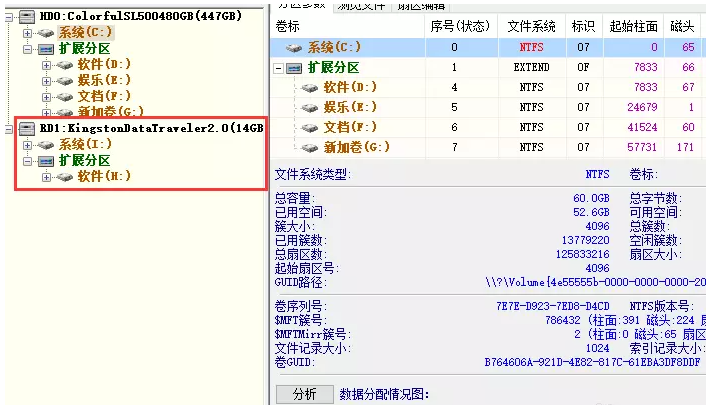Screen dimensions: 715x405
Task: Click start cylinder 41524 in 文档(F:) row
Action: 642,127
